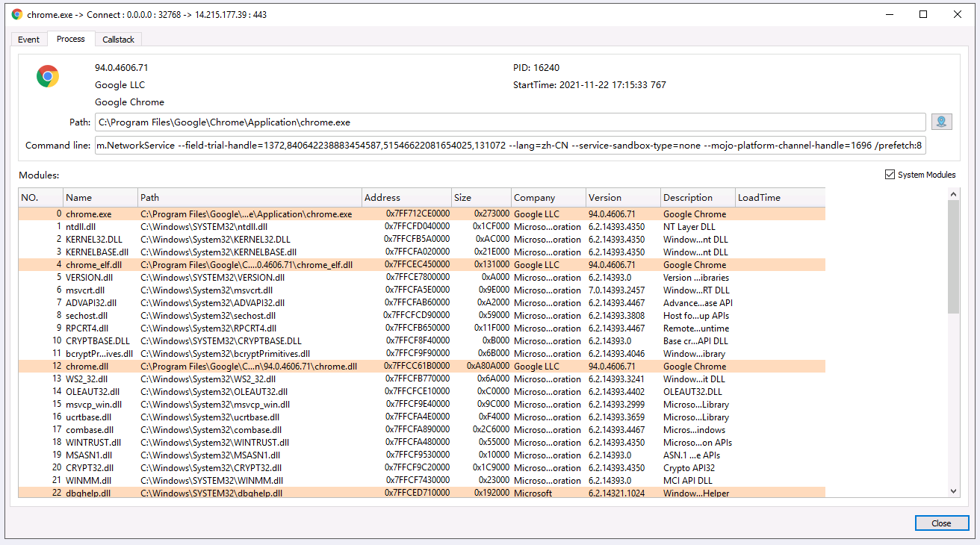
Task: Click the Close button at the bottom
Action: point(941,523)
